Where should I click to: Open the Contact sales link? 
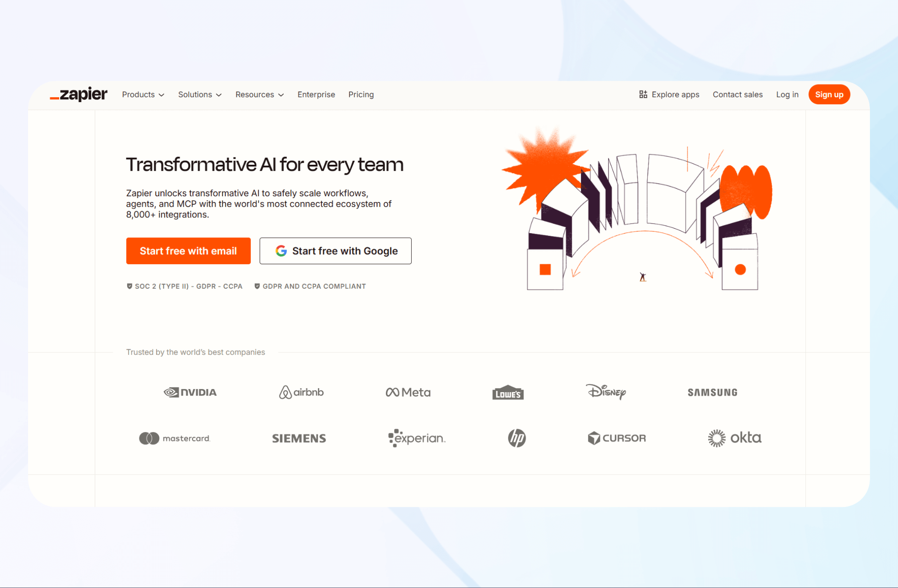[738, 94]
